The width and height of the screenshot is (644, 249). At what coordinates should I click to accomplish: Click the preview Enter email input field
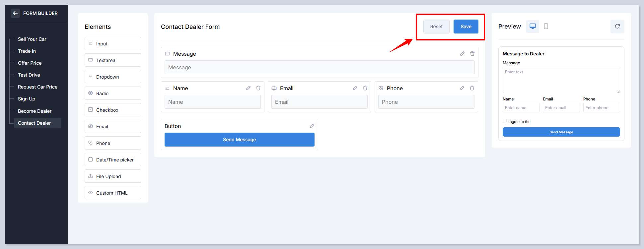561,108
